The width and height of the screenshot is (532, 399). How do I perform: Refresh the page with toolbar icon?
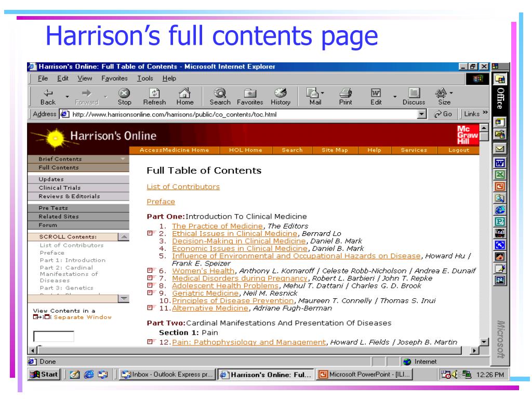pos(154,96)
